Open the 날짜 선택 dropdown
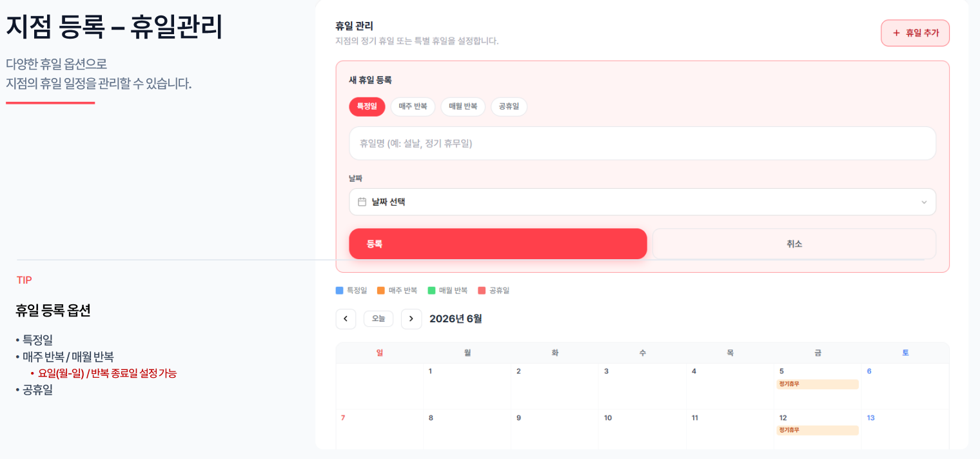The image size is (980, 459). pos(642,202)
